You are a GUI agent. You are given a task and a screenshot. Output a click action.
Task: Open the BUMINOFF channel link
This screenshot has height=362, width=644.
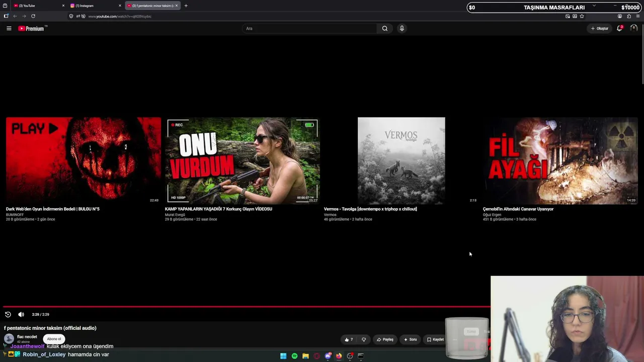(x=15, y=215)
